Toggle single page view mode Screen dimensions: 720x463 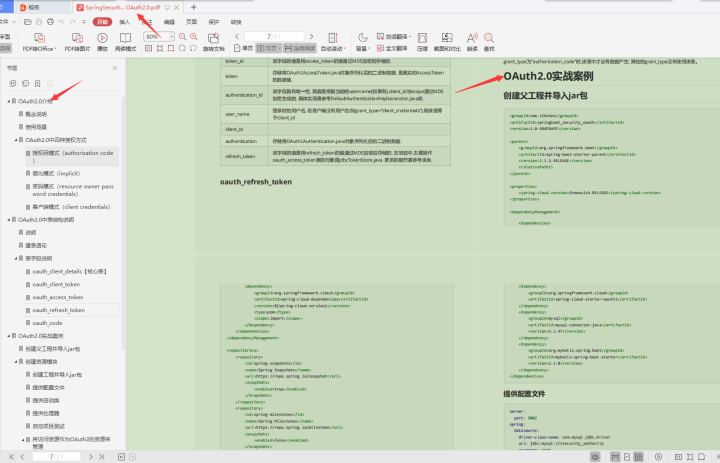coord(243,48)
